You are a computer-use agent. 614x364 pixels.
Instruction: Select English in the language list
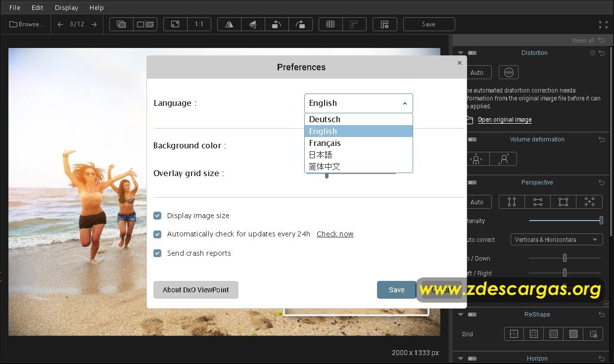[x=359, y=131]
